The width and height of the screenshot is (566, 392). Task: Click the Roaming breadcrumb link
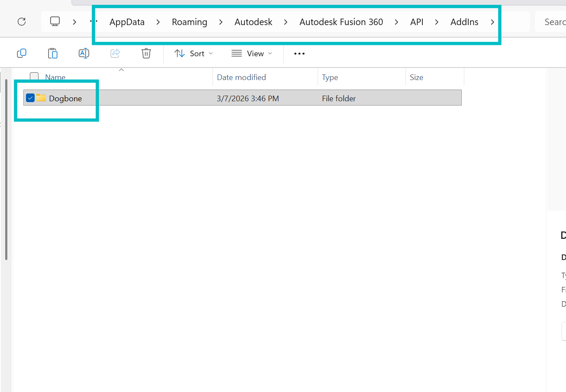tap(190, 22)
